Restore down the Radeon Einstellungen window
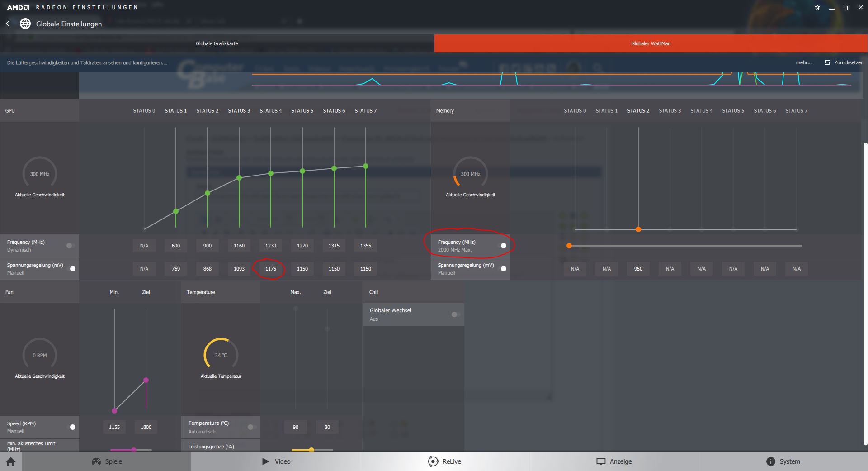Image resolution: width=868 pixels, height=471 pixels. click(846, 7)
